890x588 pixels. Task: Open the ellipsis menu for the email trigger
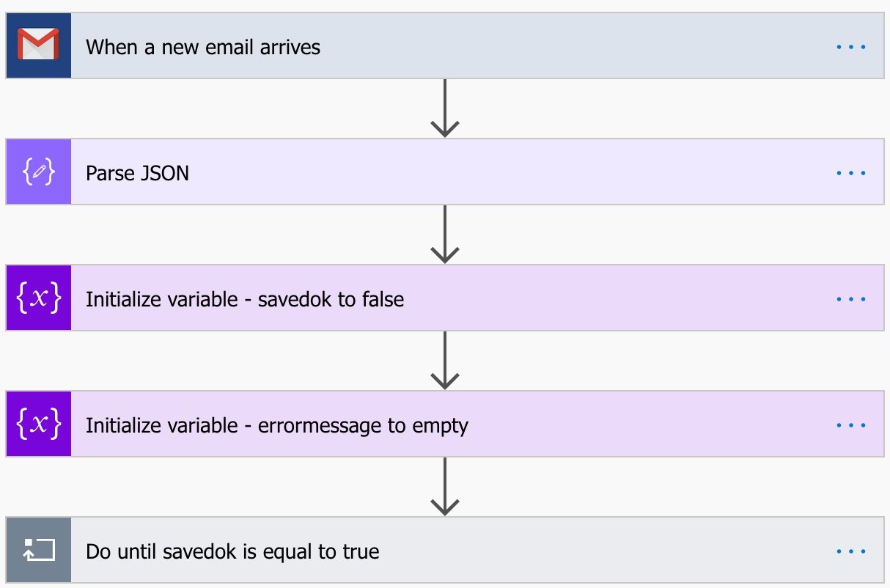850,47
